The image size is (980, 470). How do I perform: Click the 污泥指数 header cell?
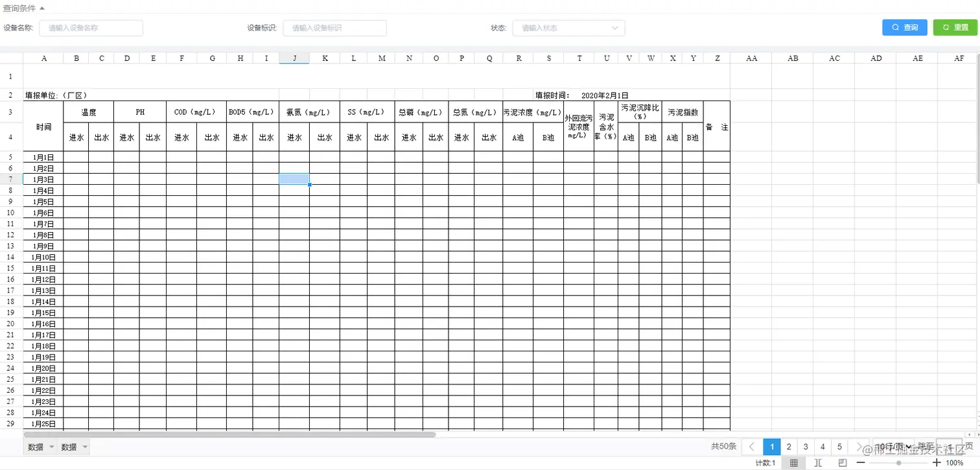point(682,112)
